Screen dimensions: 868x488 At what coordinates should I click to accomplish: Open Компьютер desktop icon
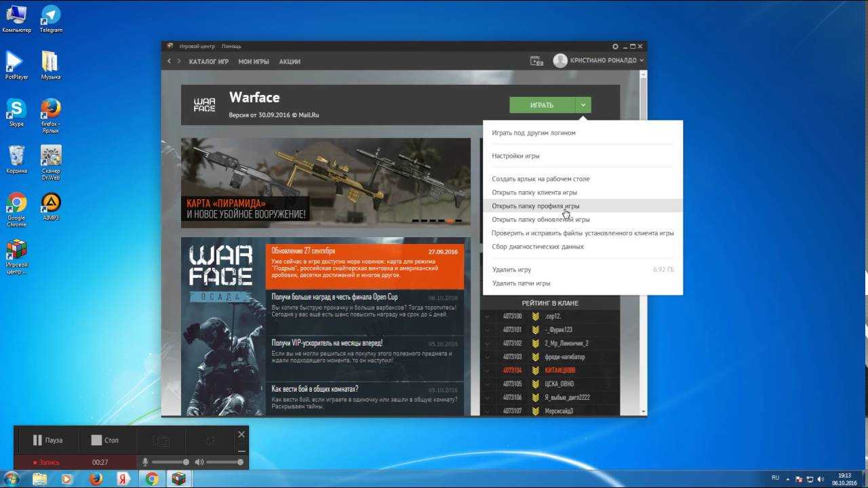[x=16, y=19]
